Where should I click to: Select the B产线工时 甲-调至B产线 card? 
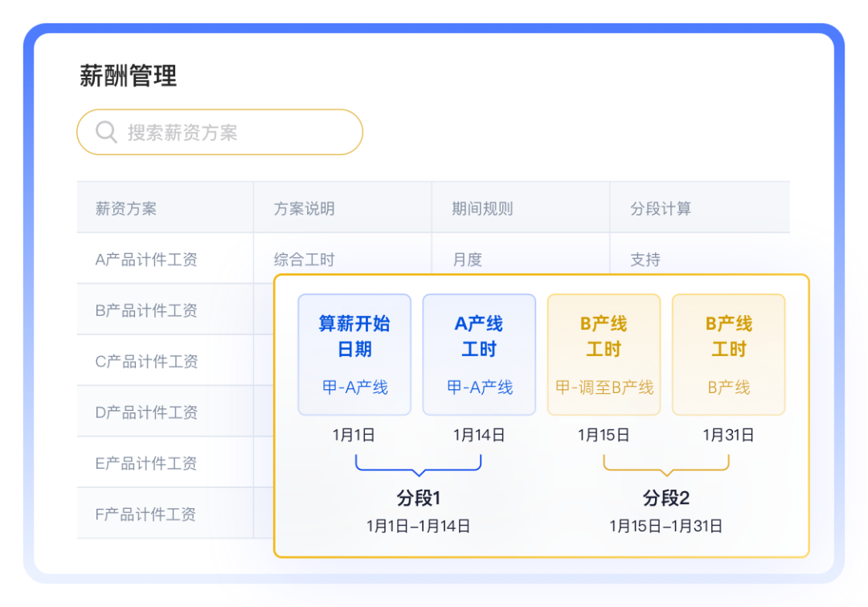pyautogui.click(x=604, y=355)
